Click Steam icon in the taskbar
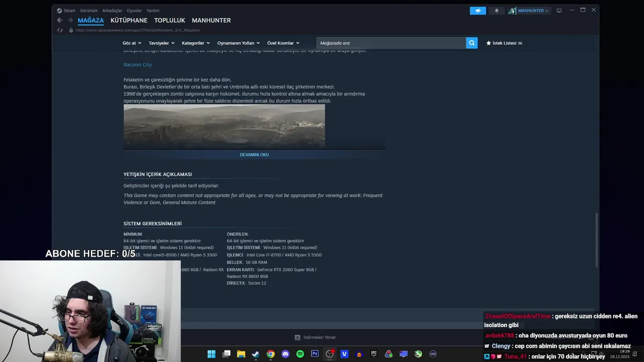Viewport: 644px width, 362px height. coord(256,354)
